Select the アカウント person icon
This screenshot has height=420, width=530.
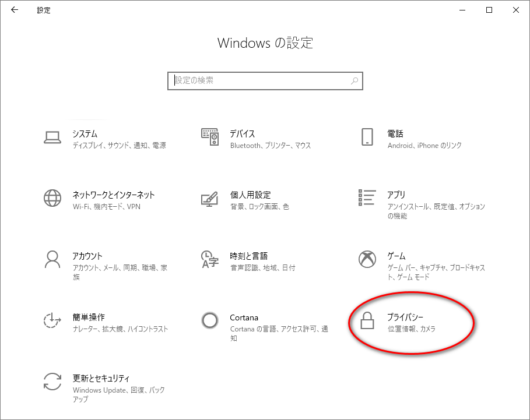tap(52, 260)
